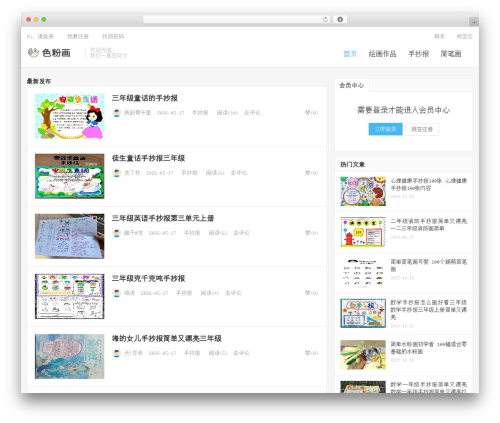Click 去评论 on 海的女儿手抄报 row
The height and width of the screenshot is (423, 500).
(242, 353)
